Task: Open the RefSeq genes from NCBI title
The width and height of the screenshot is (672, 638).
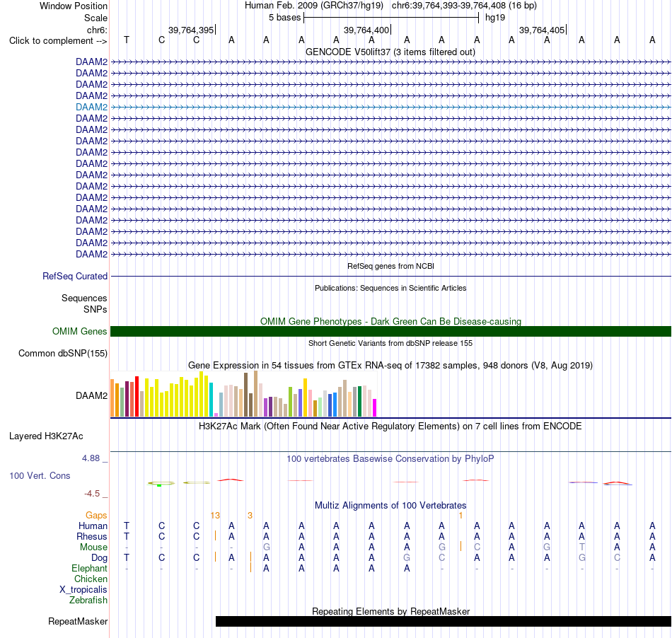Action: tap(390, 266)
